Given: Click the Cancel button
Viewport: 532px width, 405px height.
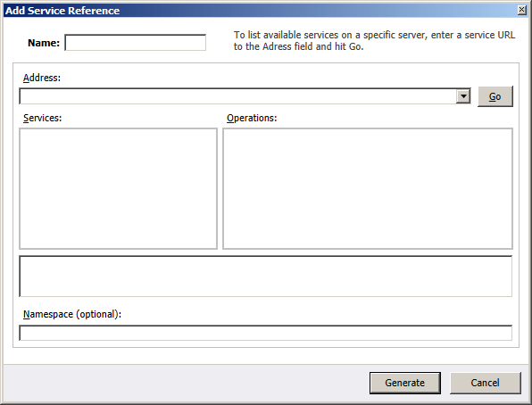Looking at the screenshot, I should [x=486, y=383].
